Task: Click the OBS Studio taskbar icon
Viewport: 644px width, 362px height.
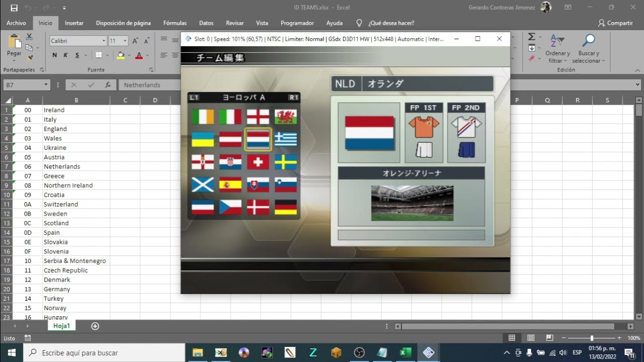Action: [x=359, y=352]
